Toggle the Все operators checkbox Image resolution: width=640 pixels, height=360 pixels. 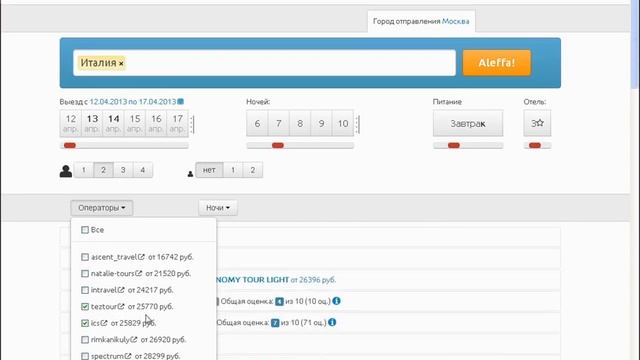click(85, 230)
